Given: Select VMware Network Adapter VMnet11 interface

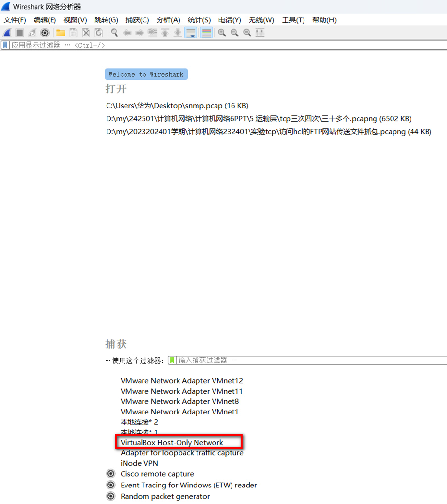Looking at the screenshot, I should [x=181, y=391].
